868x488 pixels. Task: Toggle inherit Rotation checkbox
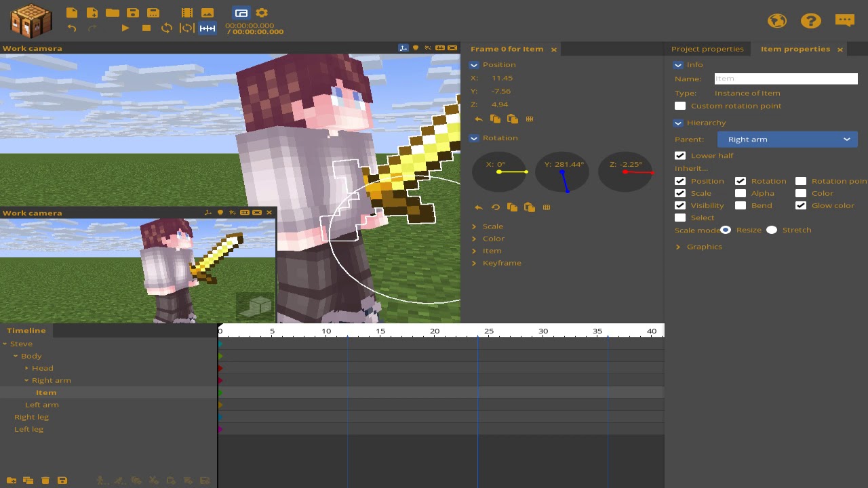(741, 181)
